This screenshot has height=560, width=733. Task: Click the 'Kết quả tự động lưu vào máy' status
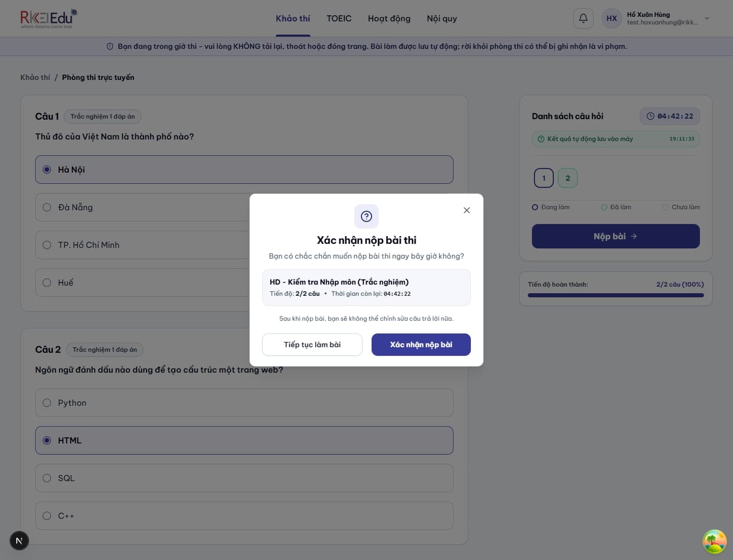[x=616, y=139]
